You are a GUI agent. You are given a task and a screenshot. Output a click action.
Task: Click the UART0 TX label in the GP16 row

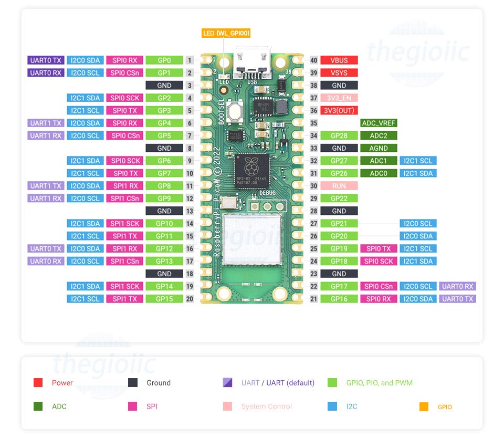click(x=458, y=298)
